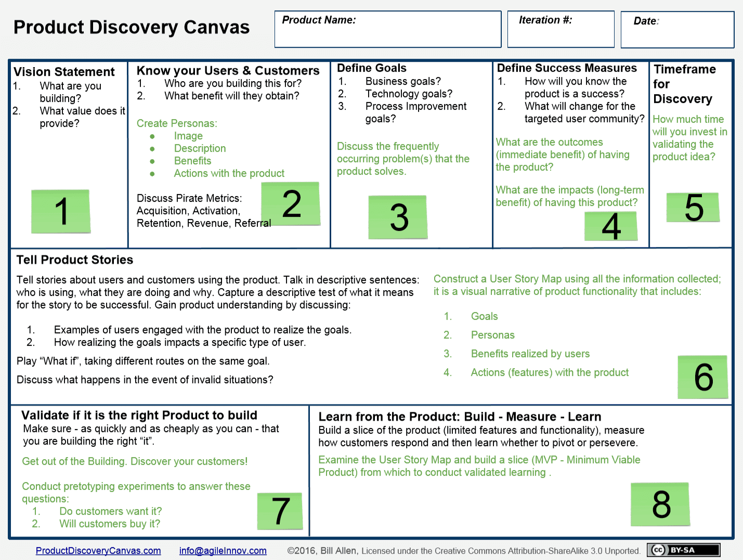Click 'Process Improvement goals?' list item
Viewport: 743px width, 560px height.
(x=415, y=112)
